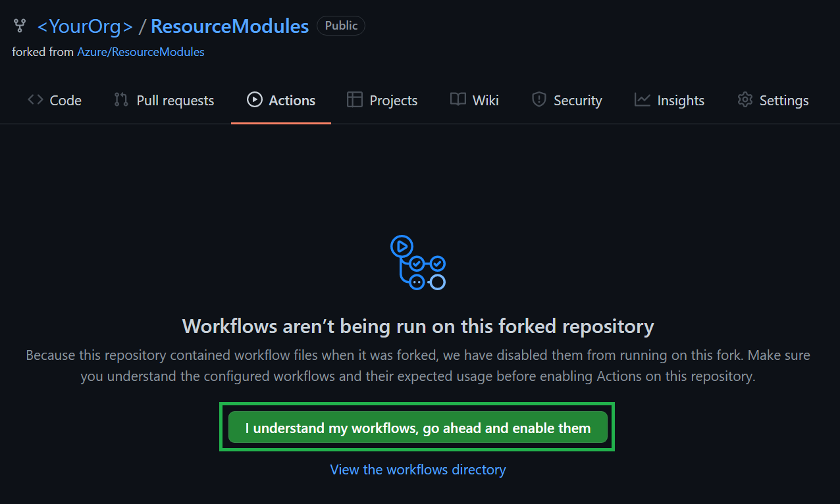Click the graph icon on Insights tab
Viewport: 840px width, 504px height.
tap(643, 100)
